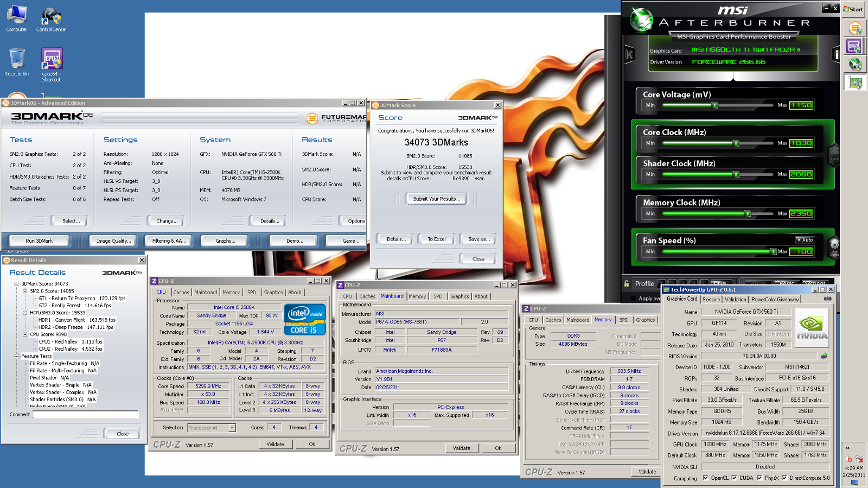This screenshot has height=488, width=868.
Task: Click the Afterburner information 'i' side button
Action: pyautogui.click(x=836, y=54)
